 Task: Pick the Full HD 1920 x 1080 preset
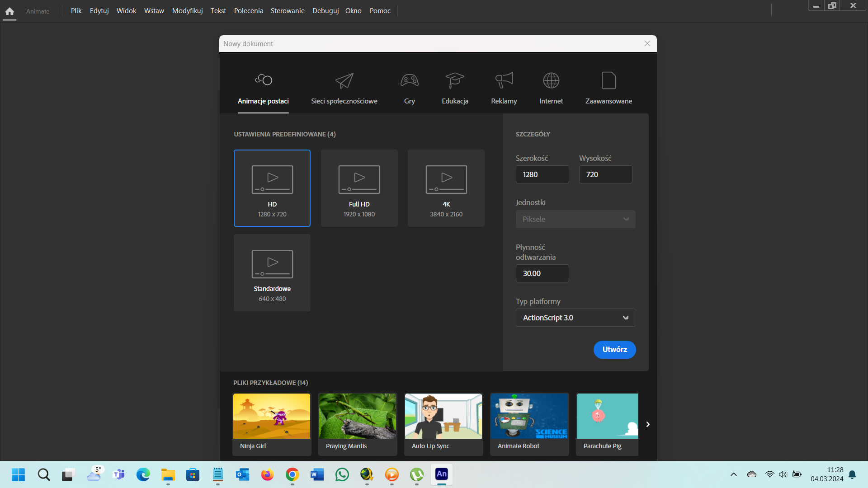coord(359,188)
